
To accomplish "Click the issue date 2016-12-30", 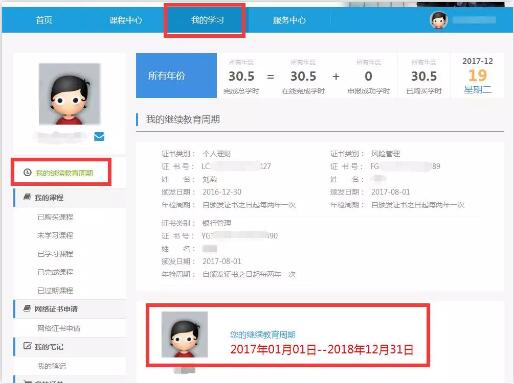I will tap(222, 192).
